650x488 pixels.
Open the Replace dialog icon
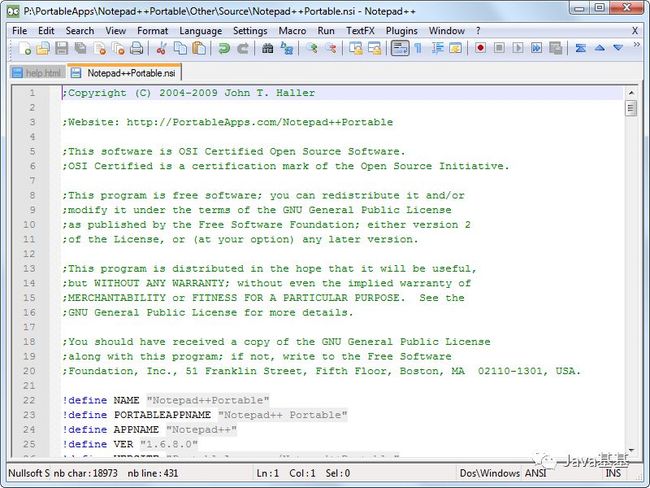tap(286, 49)
